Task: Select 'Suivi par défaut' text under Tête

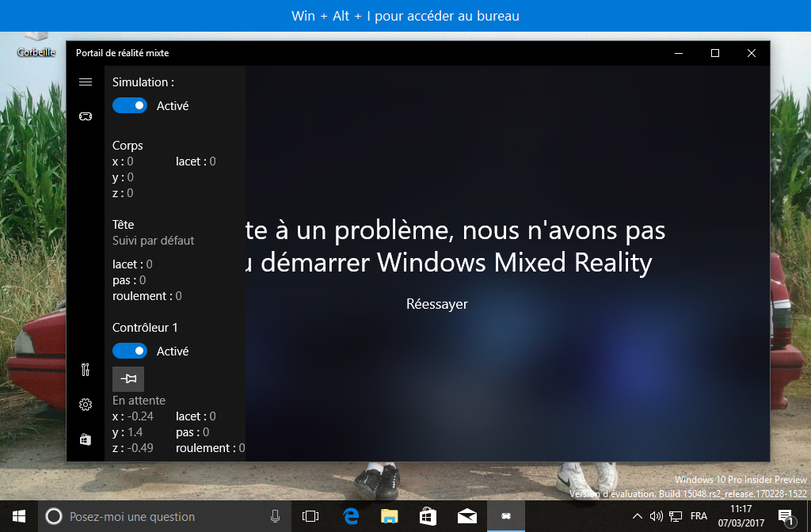Action: [153, 241]
